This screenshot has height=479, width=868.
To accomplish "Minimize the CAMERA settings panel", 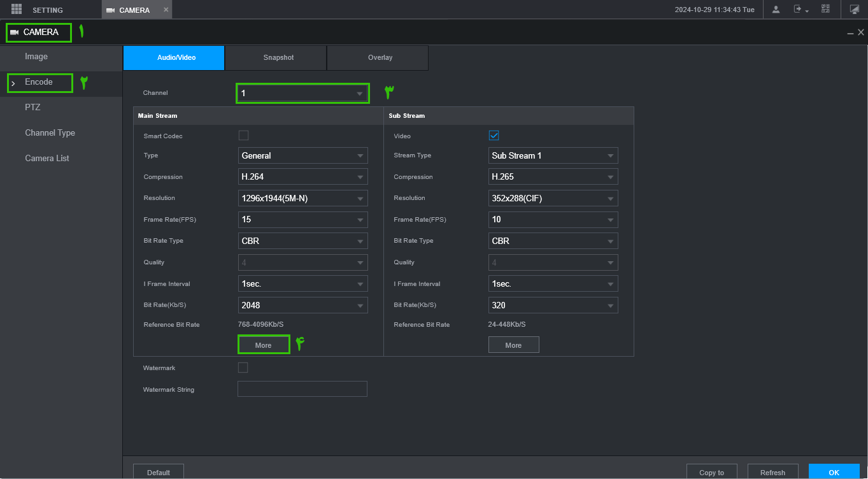I will [850, 32].
